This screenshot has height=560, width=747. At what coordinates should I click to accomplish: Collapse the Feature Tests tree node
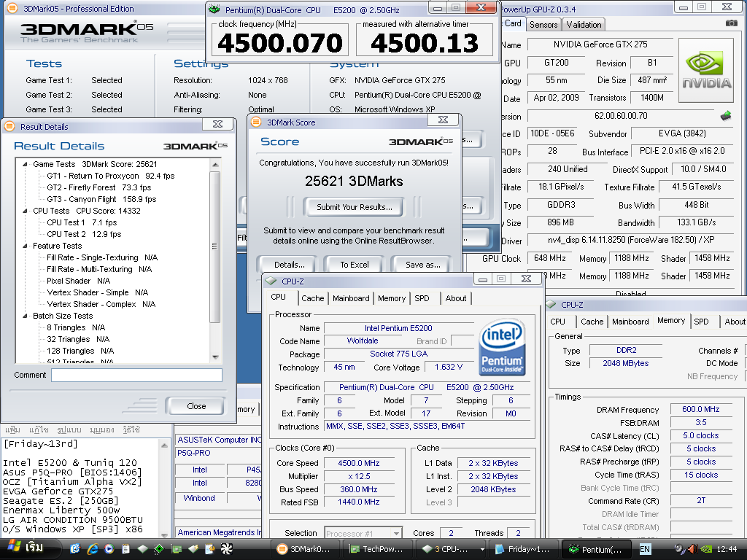click(26, 246)
